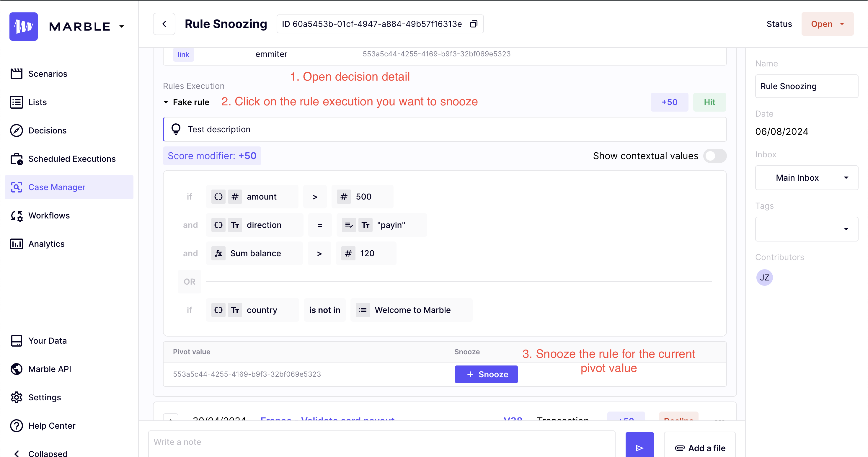The image size is (868, 457).
Task: Click the Sum balance function icon
Action: pos(218,253)
